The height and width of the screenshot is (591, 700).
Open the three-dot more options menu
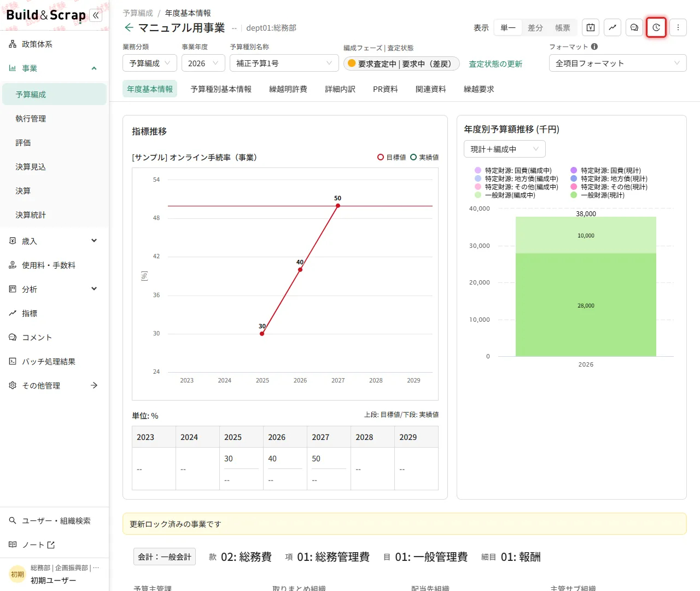pyautogui.click(x=678, y=27)
